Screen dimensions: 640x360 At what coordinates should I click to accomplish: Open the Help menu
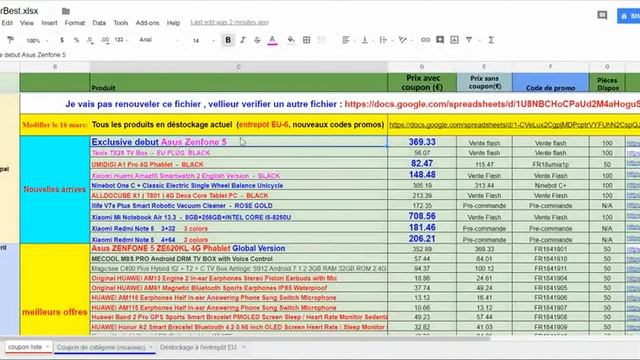[173, 23]
